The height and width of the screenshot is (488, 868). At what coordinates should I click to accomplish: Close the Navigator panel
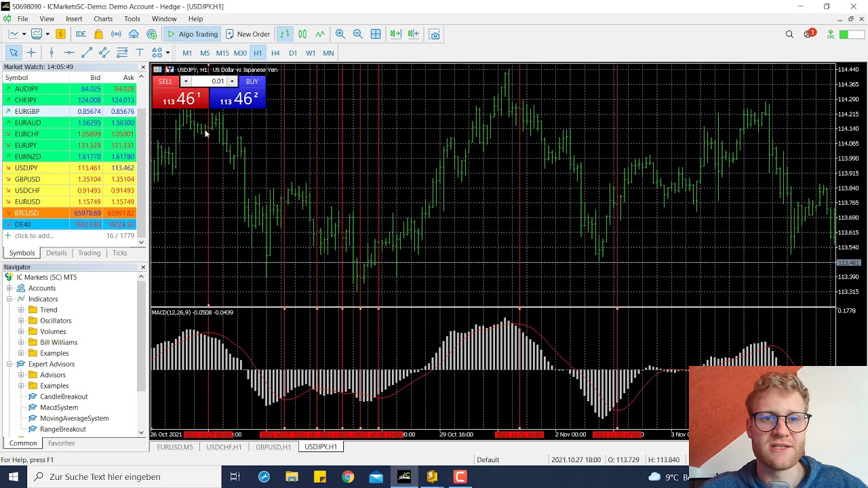(x=142, y=267)
